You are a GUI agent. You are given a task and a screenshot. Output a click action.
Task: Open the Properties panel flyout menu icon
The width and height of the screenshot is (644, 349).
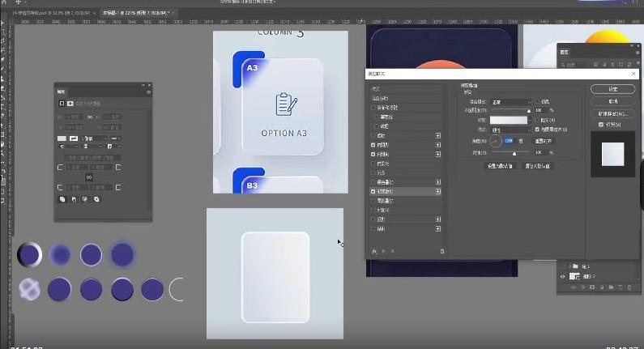click(x=148, y=92)
